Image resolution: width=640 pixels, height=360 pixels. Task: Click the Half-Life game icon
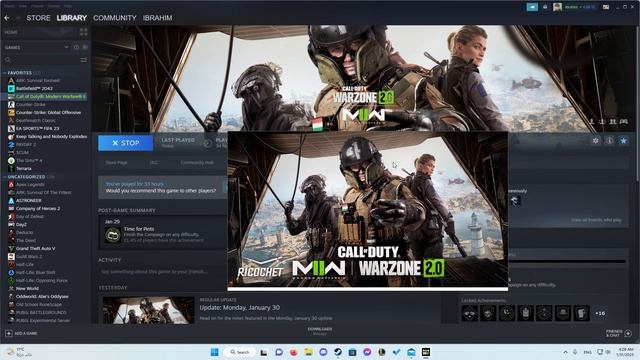point(11,264)
